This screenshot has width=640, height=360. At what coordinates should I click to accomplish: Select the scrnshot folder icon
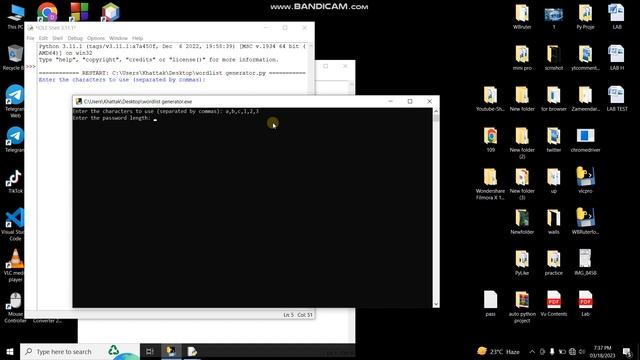[553, 58]
